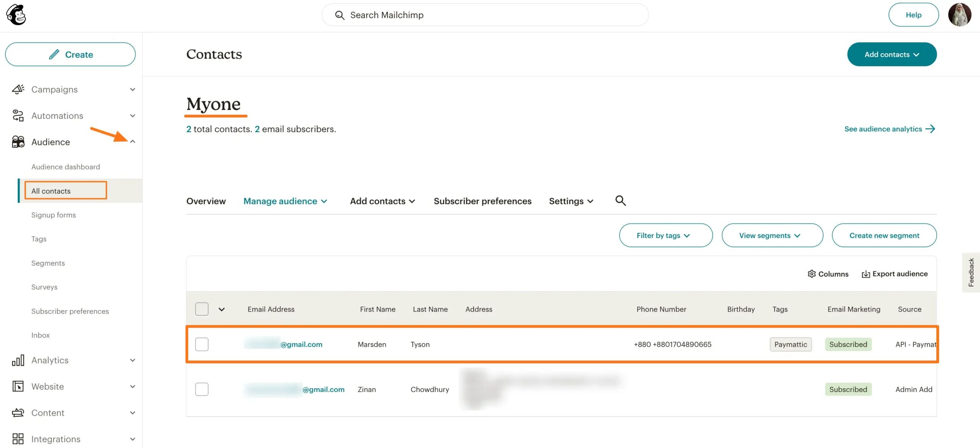Click the Create new segment button
This screenshot has height=448, width=980.
click(x=884, y=235)
